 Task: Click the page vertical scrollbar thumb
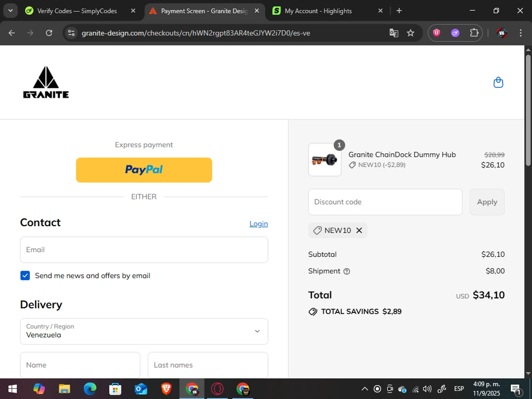528,110
